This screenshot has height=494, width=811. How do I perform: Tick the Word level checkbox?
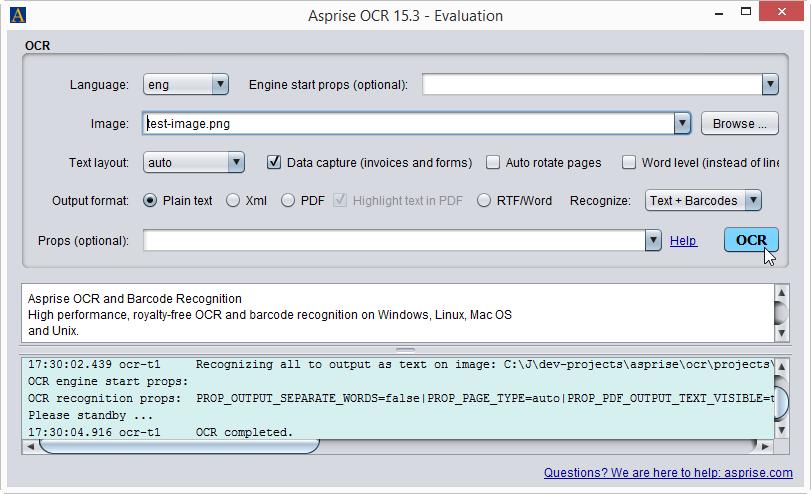point(629,162)
